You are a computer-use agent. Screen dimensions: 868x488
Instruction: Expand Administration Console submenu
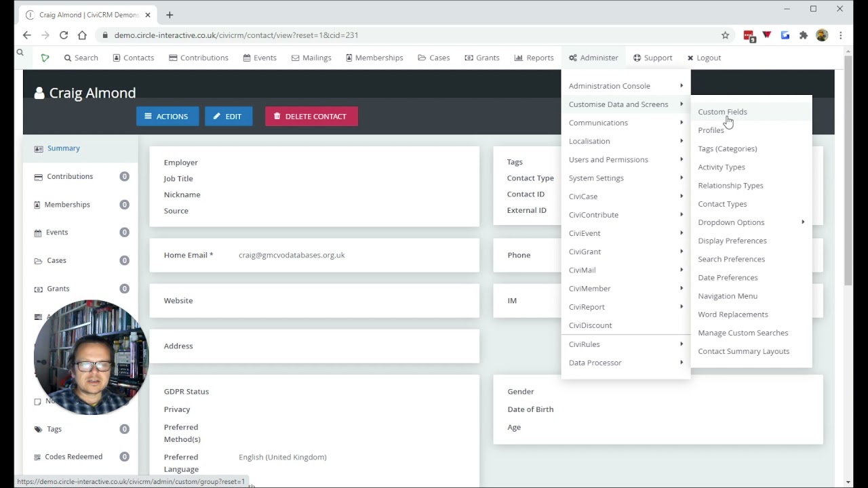pos(625,86)
